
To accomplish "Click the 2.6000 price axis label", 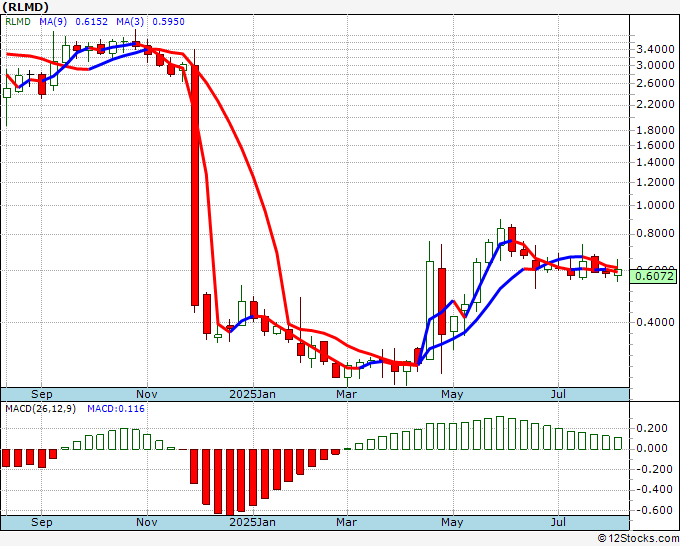I will (x=655, y=83).
